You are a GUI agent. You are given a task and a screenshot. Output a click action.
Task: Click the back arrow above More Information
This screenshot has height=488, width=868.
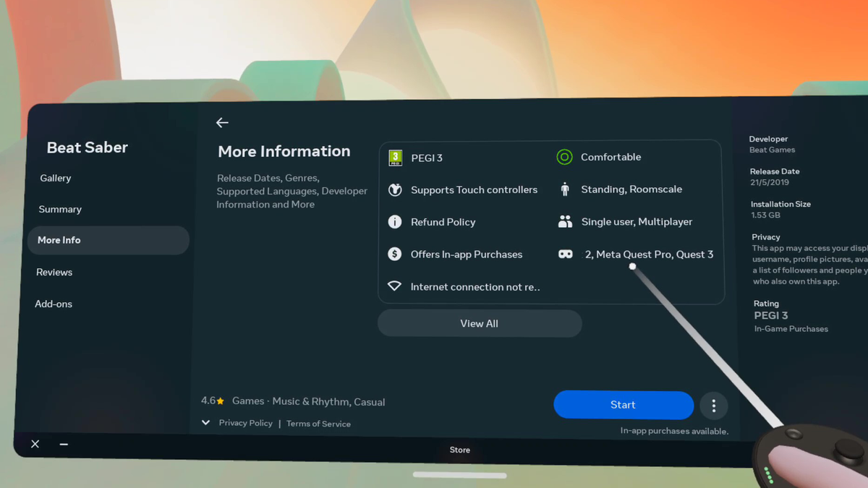point(222,122)
